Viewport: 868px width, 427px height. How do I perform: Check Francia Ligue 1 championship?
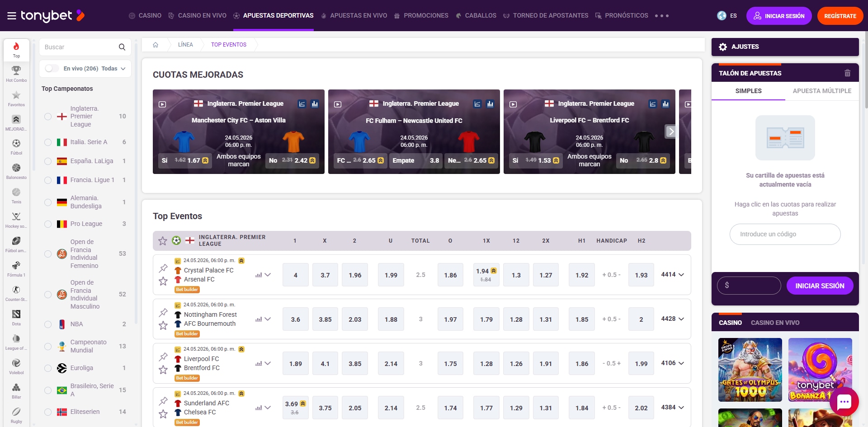(x=48, y=180)
